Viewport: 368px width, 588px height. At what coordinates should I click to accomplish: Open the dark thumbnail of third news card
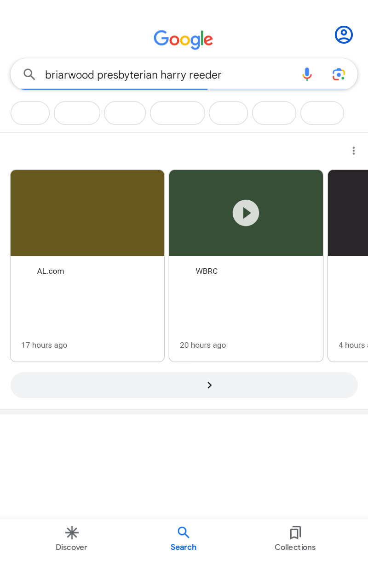coord(348,213)
